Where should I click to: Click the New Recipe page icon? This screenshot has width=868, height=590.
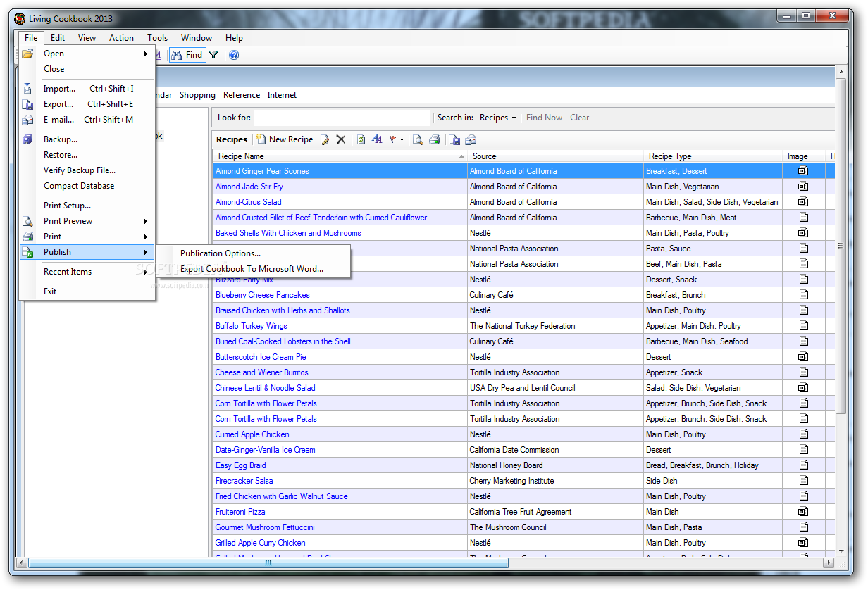(x=261, y=139)
